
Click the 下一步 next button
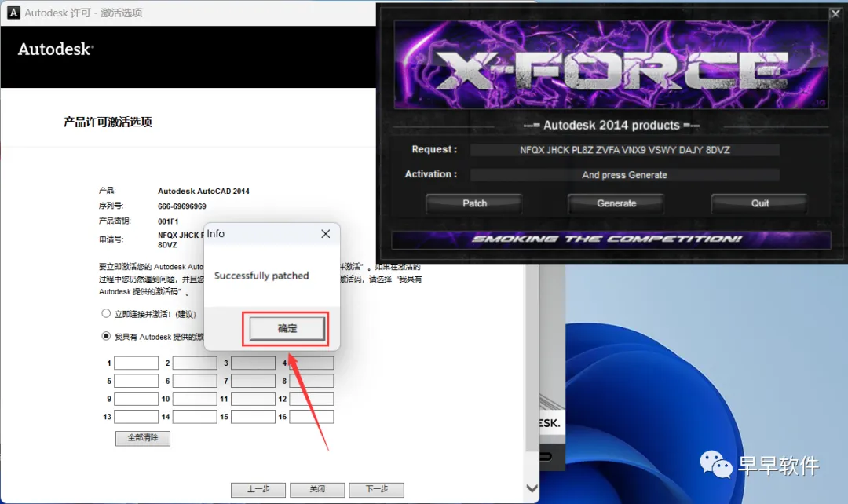(x=376, y=489)
